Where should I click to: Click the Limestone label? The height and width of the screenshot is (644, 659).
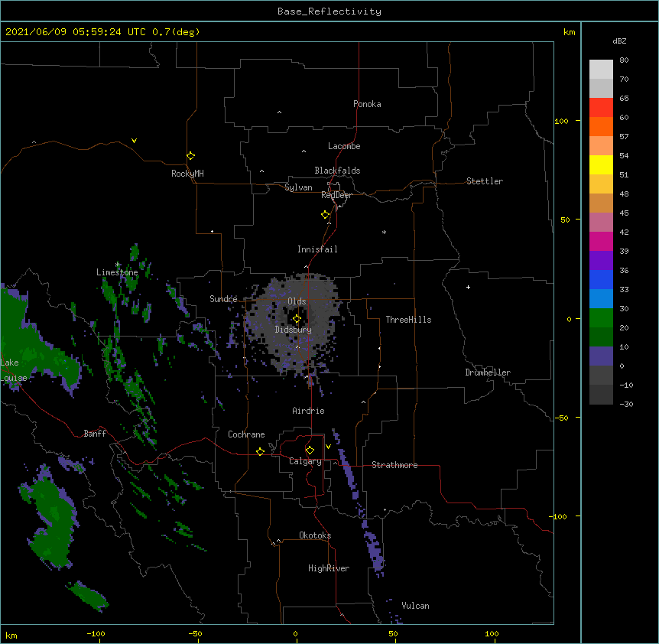(117, 272)
